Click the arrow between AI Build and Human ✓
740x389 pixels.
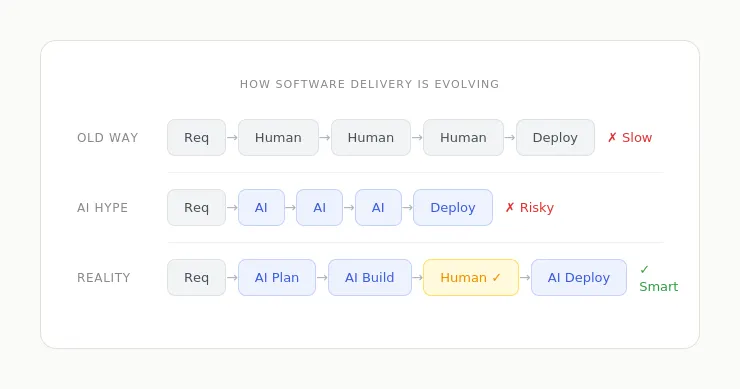pyautogui.click(x=417, y=278)
